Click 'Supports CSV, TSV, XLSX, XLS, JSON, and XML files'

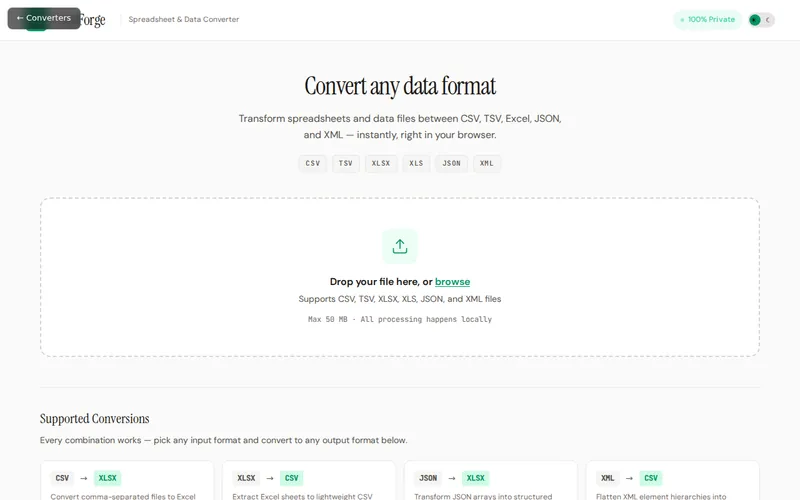tap(400, 299)
